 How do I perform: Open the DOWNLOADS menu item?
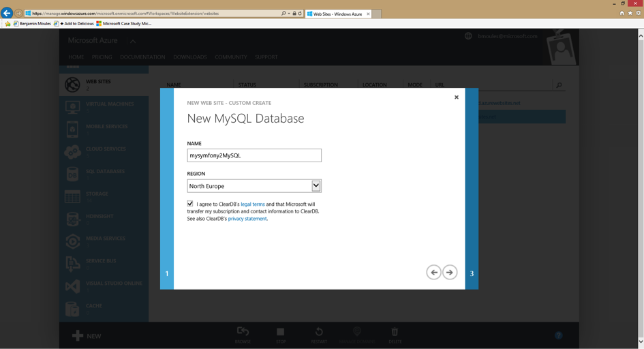tap(189, 57)
